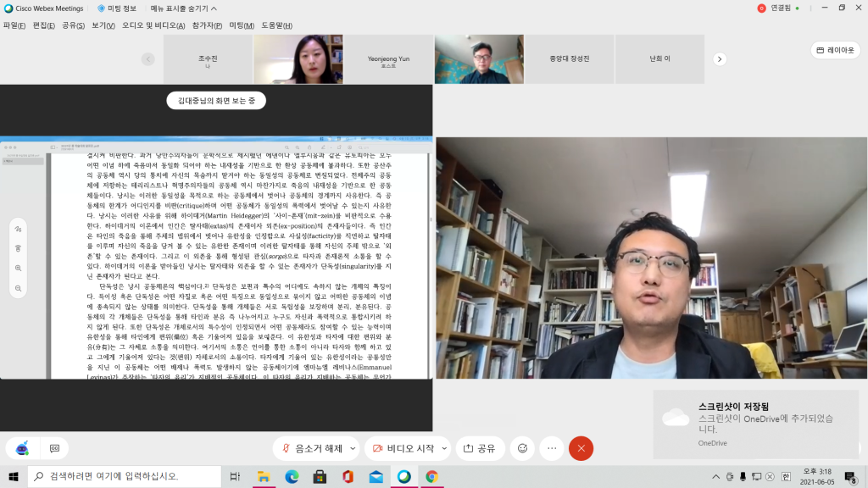This screenshot has height=488, width=868.
Task: Select the man with glasses video thumbnail
Action: (x=479, y=59)
